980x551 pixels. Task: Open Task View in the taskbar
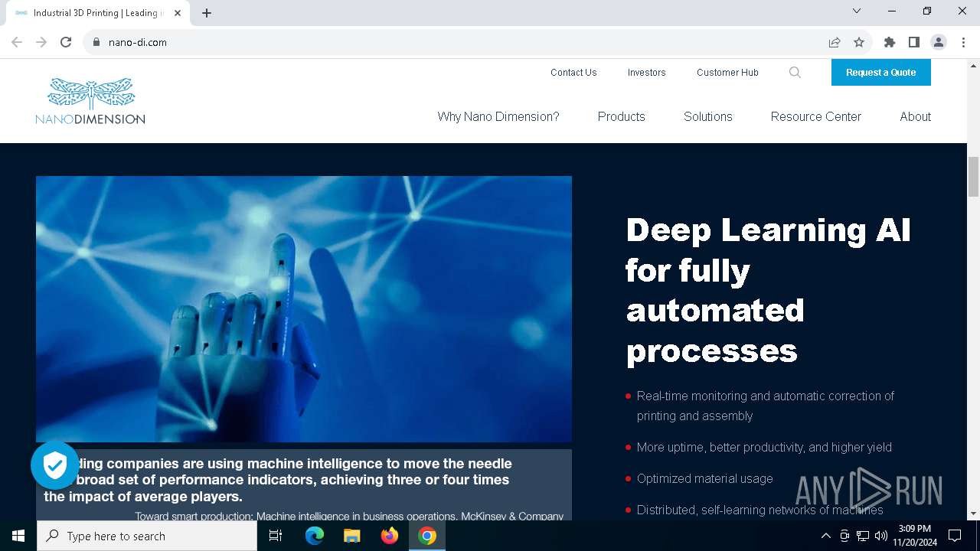276,536
